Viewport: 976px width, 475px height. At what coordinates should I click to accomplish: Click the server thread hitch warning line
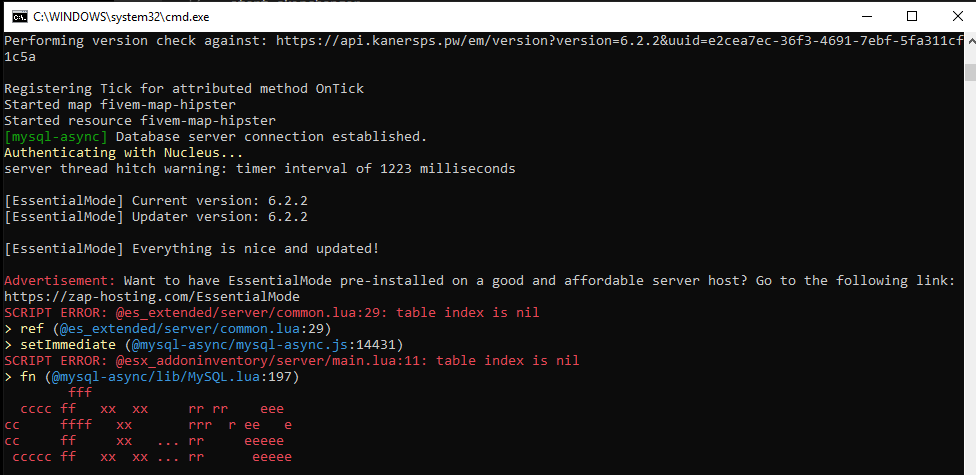pyautogui.click(x=260, y=169)
